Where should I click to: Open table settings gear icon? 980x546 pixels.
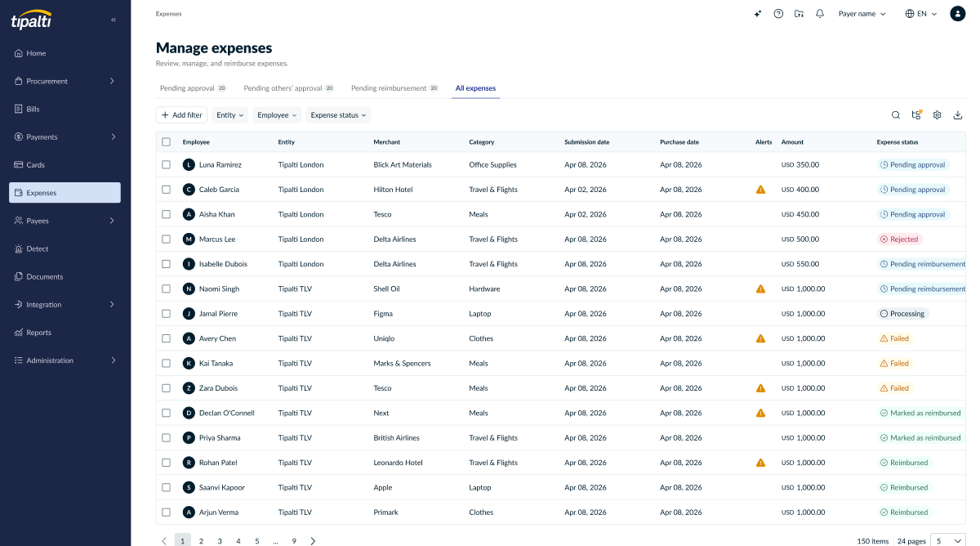pyautogui.click(x=938, y=115)
